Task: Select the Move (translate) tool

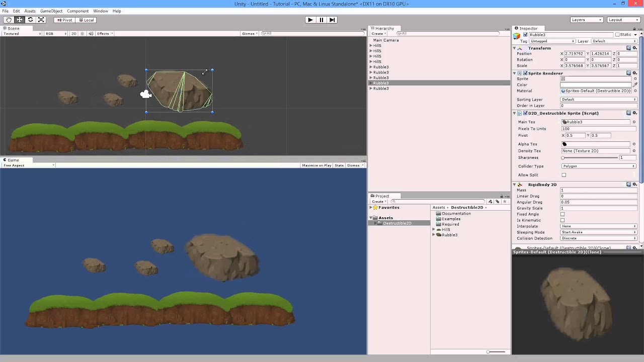Action: point(20,20)
